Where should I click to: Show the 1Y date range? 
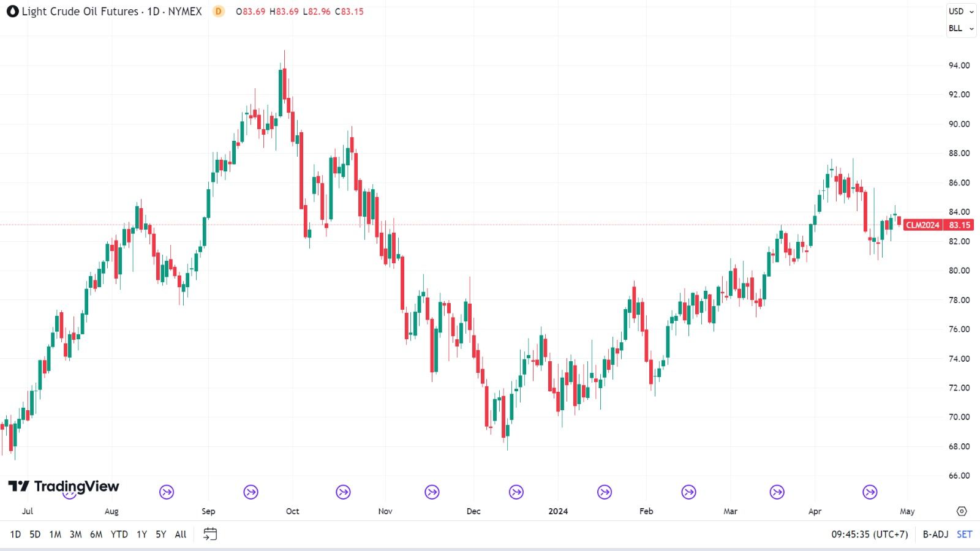tap(141, 534)
